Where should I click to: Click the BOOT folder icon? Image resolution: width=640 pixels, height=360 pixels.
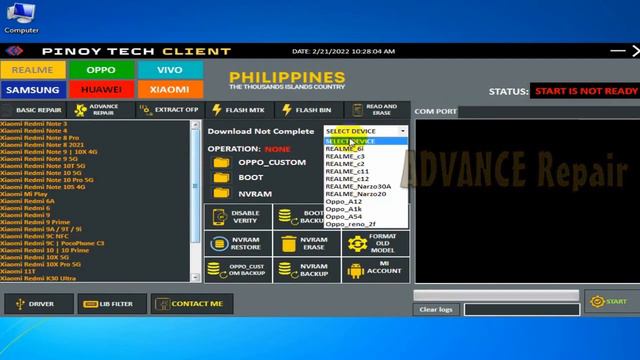(221, 178)
